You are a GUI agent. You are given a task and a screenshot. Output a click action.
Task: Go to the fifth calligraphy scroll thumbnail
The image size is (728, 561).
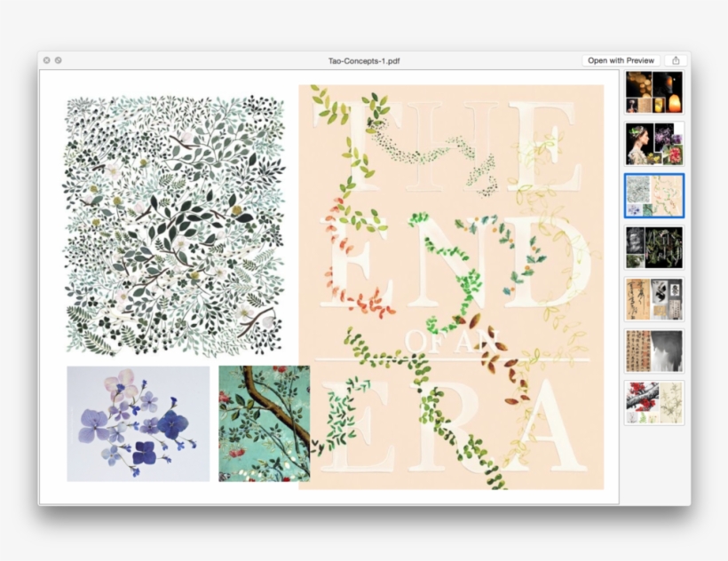tap(653, 299)
